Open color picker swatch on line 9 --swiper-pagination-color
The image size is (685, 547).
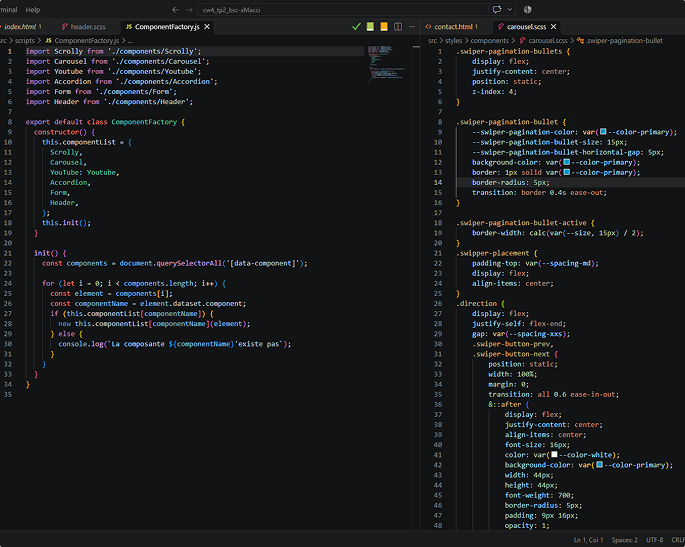(x=603, y=132)
